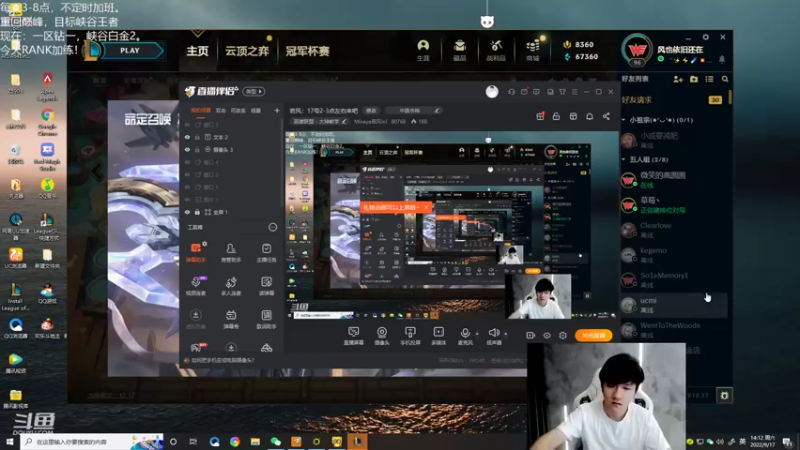Expand the 工具箱 more options circle

[273, 227]
